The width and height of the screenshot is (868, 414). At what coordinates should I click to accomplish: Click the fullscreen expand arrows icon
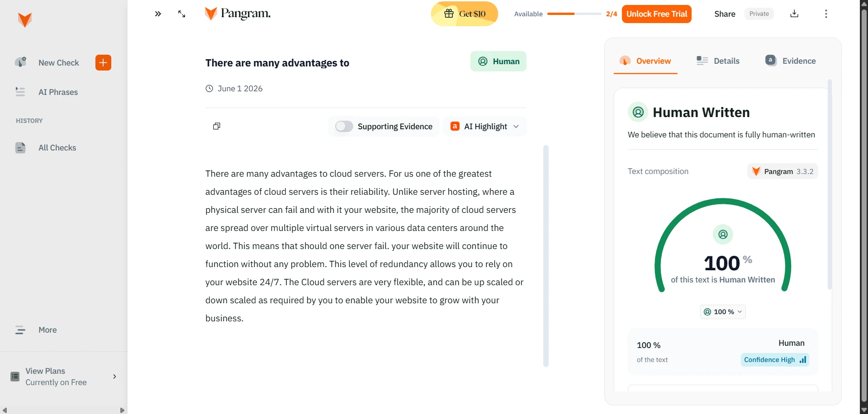[182, 14]
